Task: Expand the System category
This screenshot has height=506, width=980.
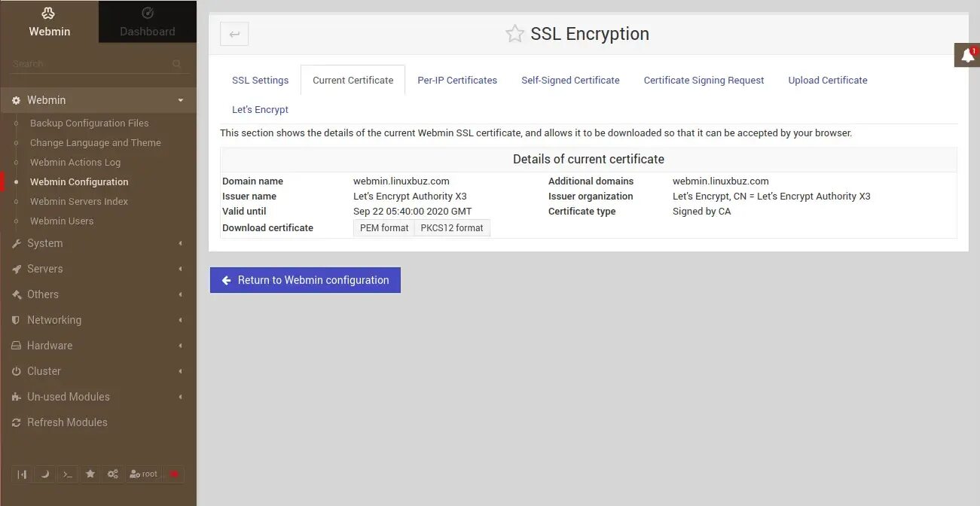Action: tap(98, 243)
